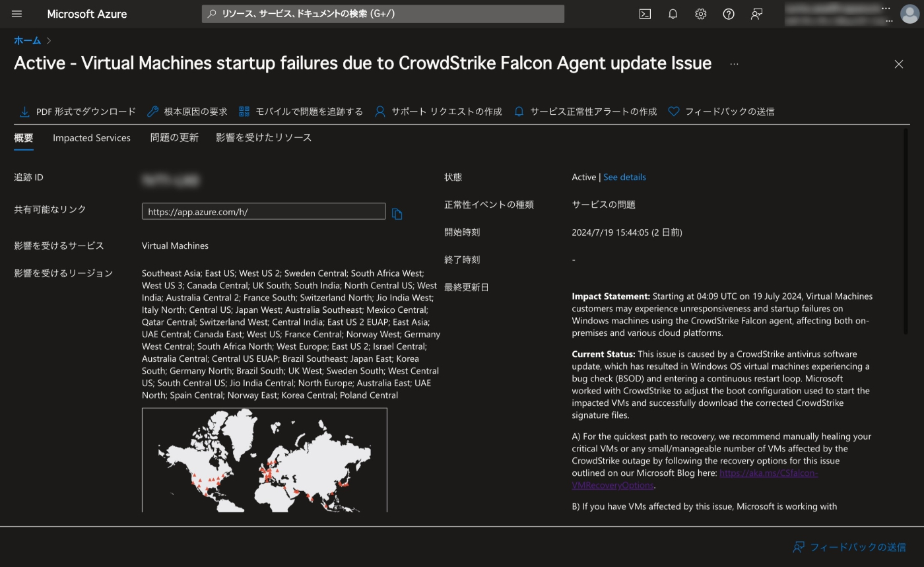Image resolution: width=924 pixels, height=567 pixels.
Task: Switch to the Impacted Services tab
Action: (92, 138)
